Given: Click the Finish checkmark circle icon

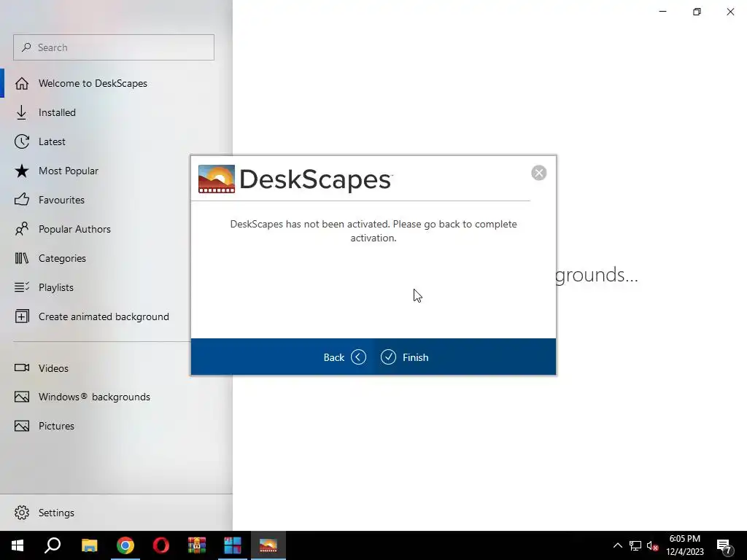Looking at the screenshot, I should (x=388, y=357).
